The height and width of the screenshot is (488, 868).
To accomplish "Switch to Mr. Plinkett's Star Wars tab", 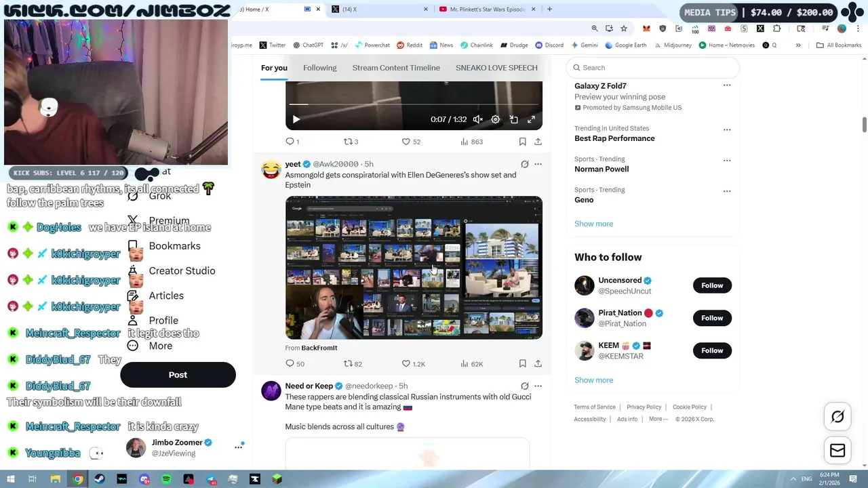I will pyautogui.click(x=486, y=9).
